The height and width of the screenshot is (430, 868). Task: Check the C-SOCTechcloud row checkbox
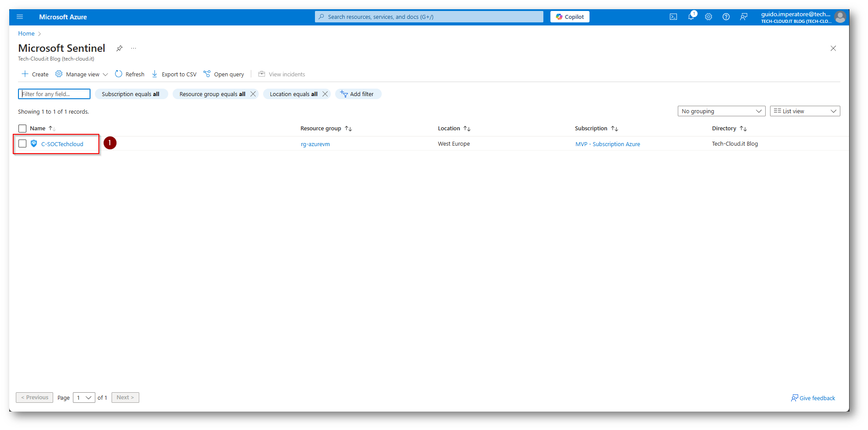click(x=22, y=144)
